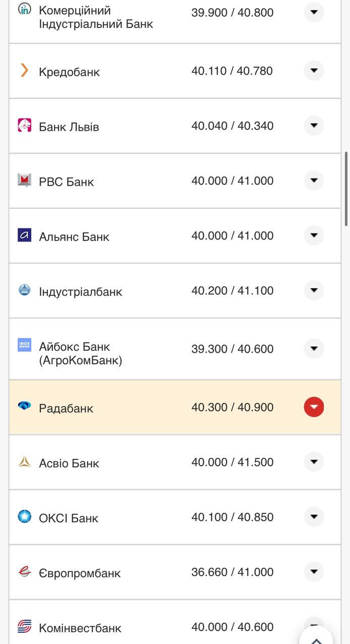This screenshot has height=644, width=350.
Task: Click the Кредобанк orange chevron logo
Action: [24, 70]
